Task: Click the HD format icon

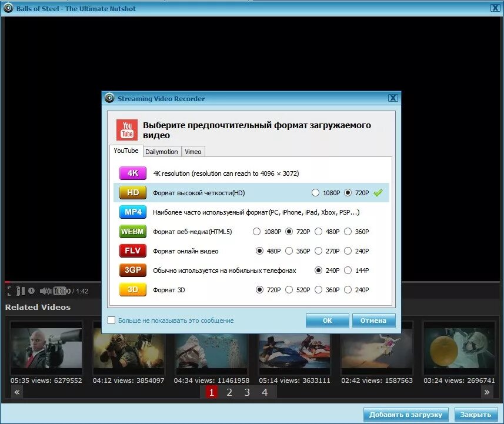Action: 132,192
